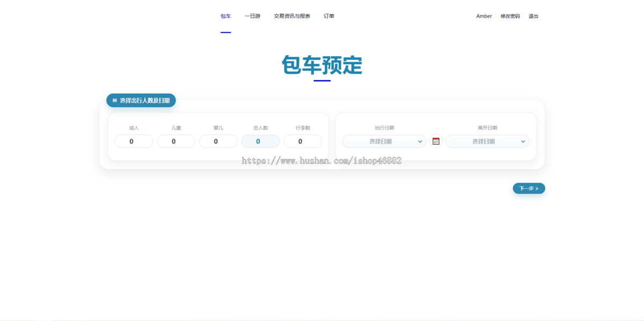The width and height of the screenshot is (644, 321).
Task: Click the 行李数 label text
Action: (303, 128)
